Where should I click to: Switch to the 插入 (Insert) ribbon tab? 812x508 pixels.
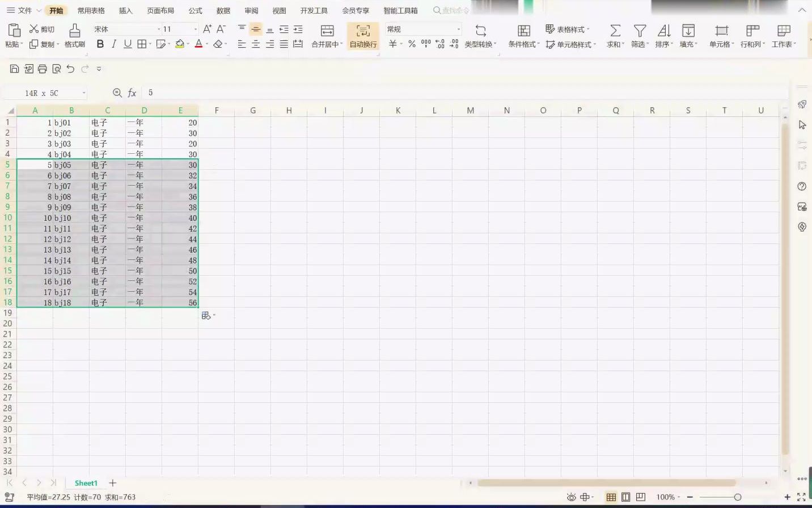(x=125, y=10)
